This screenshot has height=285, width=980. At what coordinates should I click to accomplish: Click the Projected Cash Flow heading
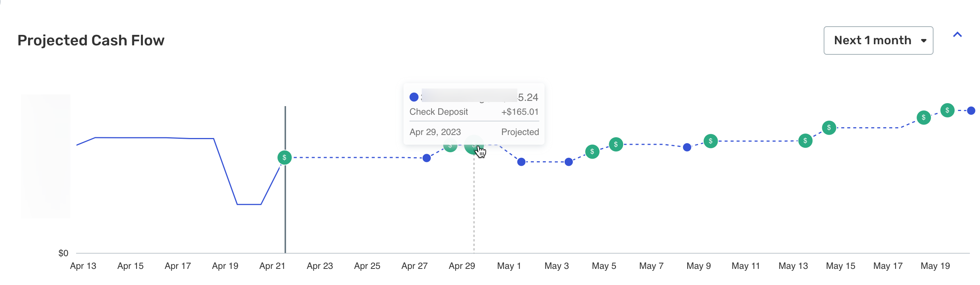click(x=91, y=40)
